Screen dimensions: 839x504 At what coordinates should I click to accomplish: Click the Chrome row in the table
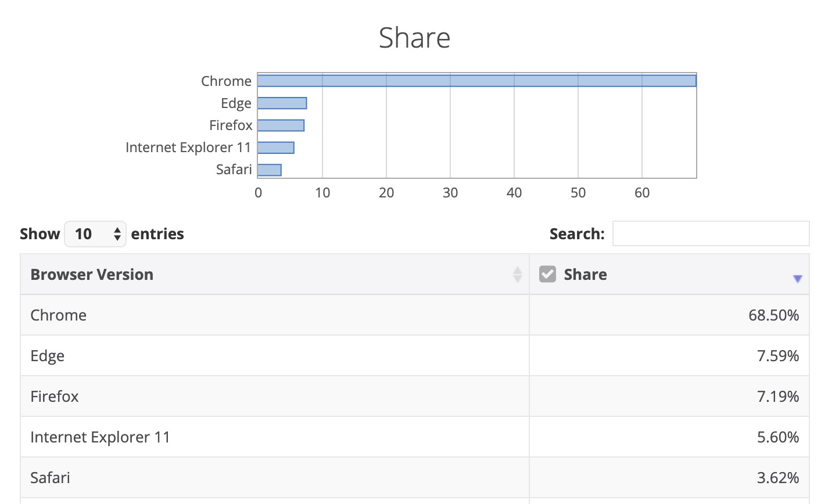[232, 315]
